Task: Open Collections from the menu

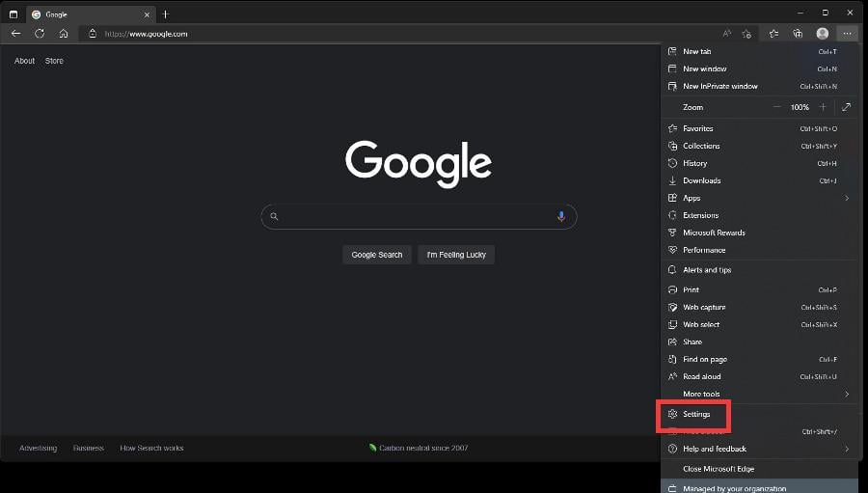Action: [759, 147]
